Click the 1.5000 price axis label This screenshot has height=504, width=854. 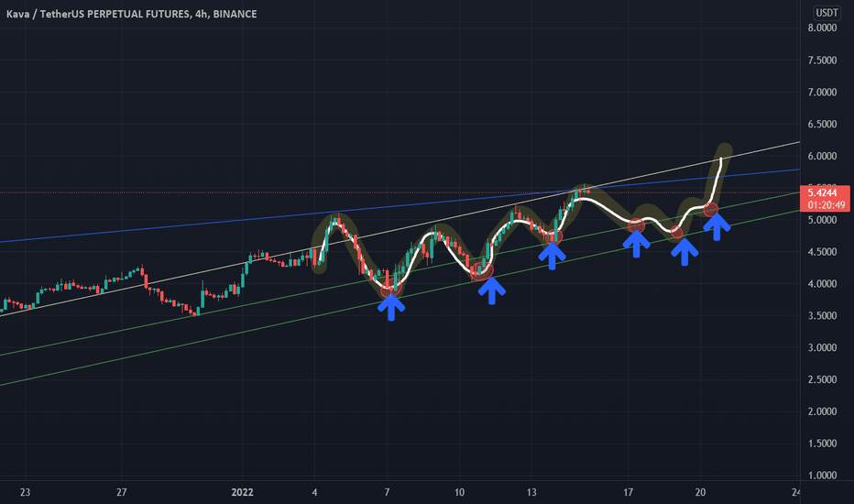[822, 444]
